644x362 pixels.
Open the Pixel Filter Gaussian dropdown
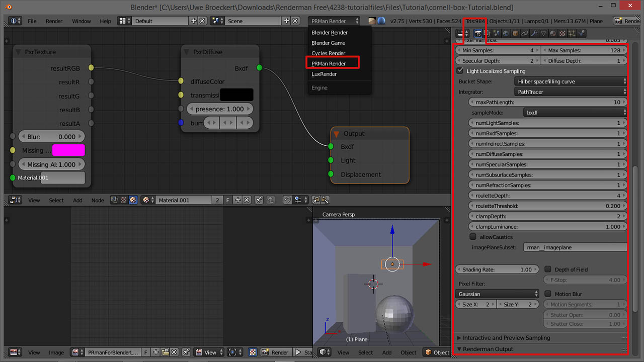[498, 294]
